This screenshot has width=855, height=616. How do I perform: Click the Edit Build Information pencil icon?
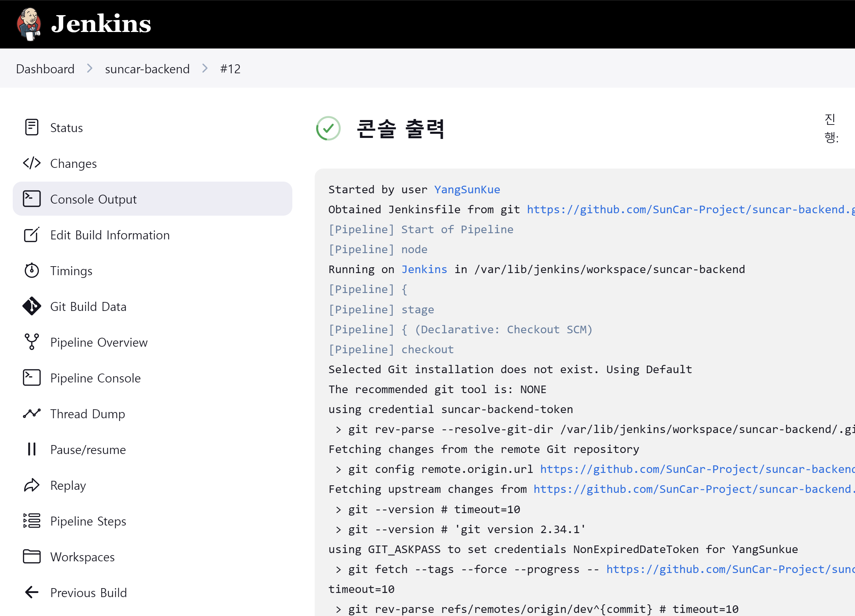[32, 235]
